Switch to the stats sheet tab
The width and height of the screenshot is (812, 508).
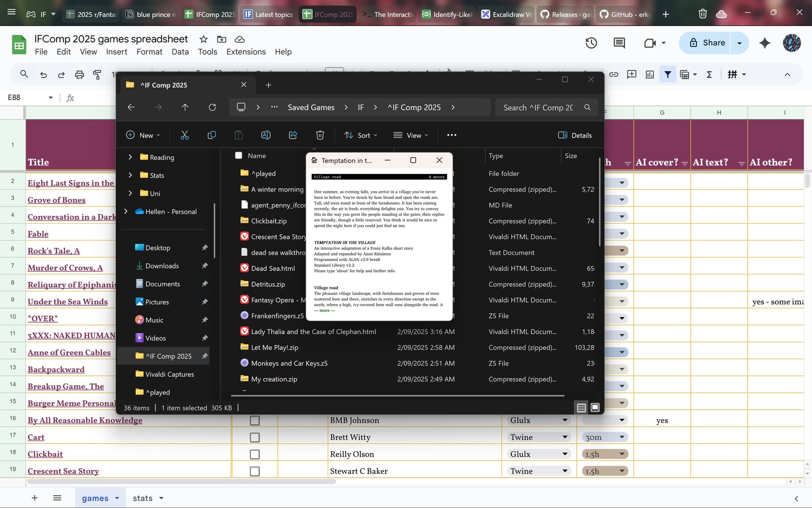point(143,498)
